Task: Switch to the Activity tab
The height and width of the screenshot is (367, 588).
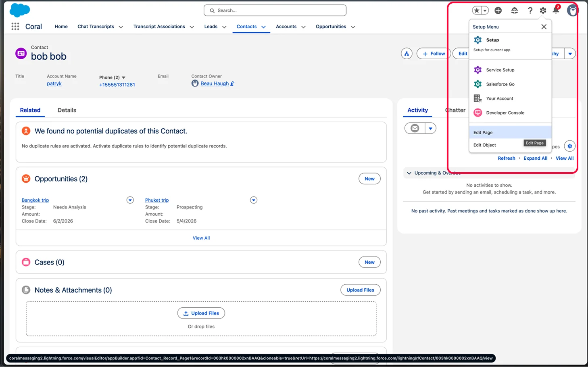Action: (417, 110)
